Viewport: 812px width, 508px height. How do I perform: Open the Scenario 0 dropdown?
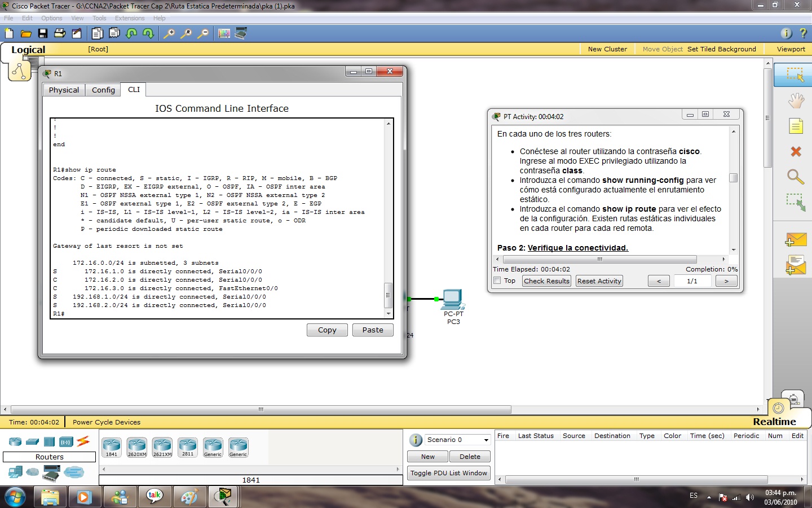(x=457, y=440)
